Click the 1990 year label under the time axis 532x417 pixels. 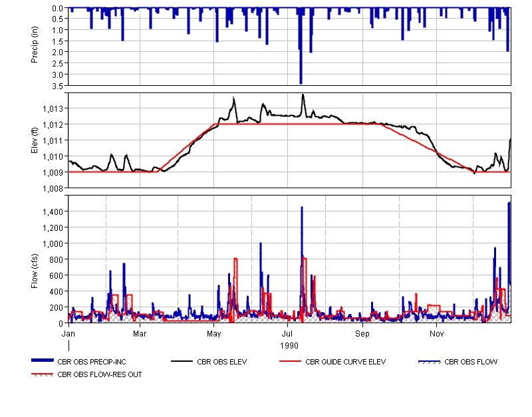pyautogui.click(x=289, y=346)
